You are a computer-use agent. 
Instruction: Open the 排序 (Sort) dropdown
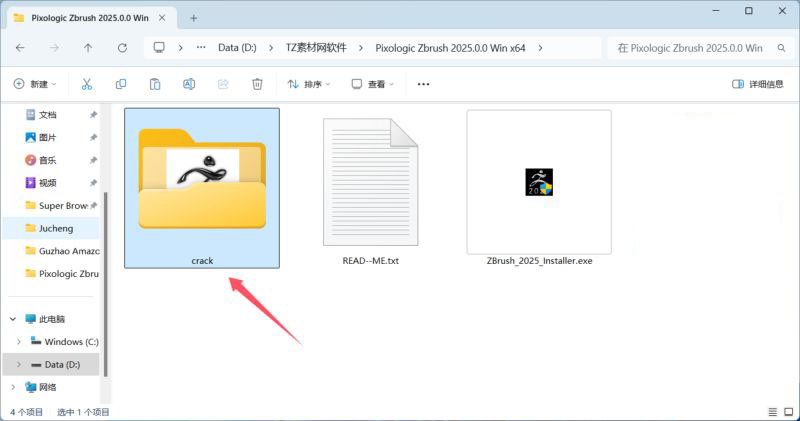coord(309,84)
